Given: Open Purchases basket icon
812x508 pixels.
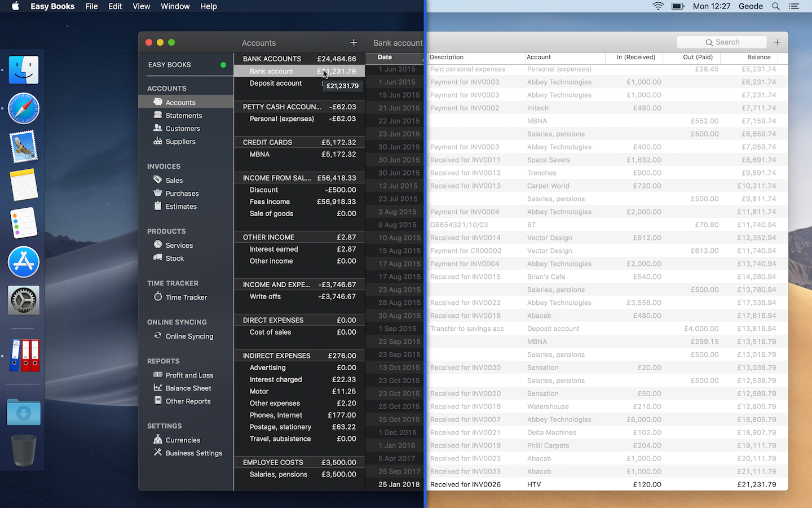Looking at the screenshot, I should point(158,193).
